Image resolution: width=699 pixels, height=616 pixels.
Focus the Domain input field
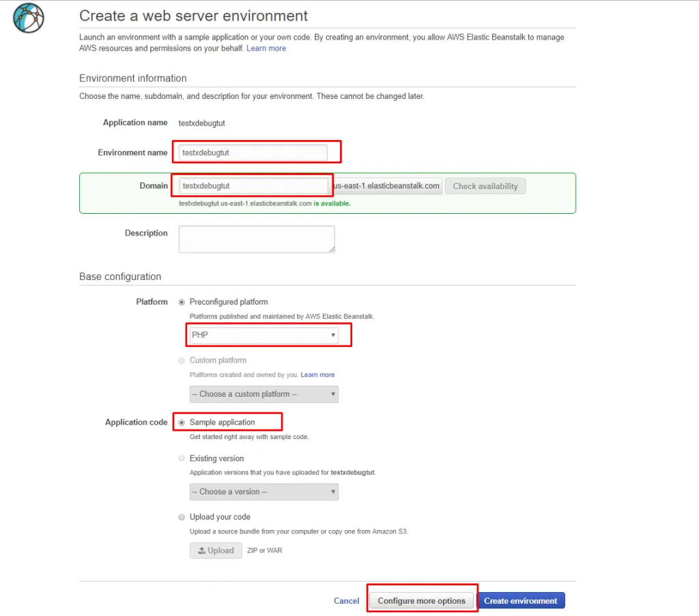click(254, 186)
